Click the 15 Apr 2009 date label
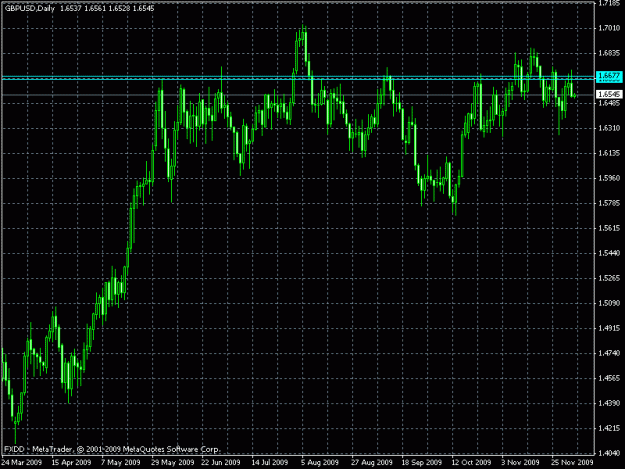 pyautogui.click(x=71, y=463)
